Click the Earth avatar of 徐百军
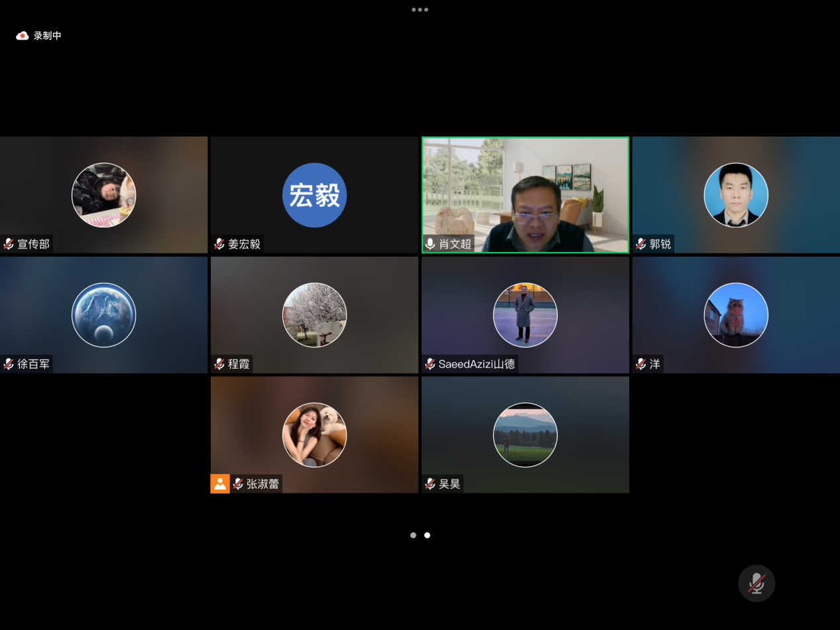This screenshot has height=630, width=840. point(103,315)
